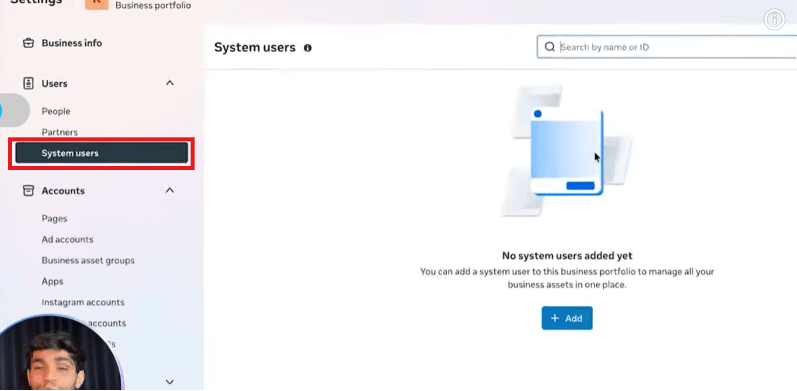797x391 pixels.
Task: Expand the section chevron at sidebar bottom
Action: pyautogui.click(x=170, y=381)
